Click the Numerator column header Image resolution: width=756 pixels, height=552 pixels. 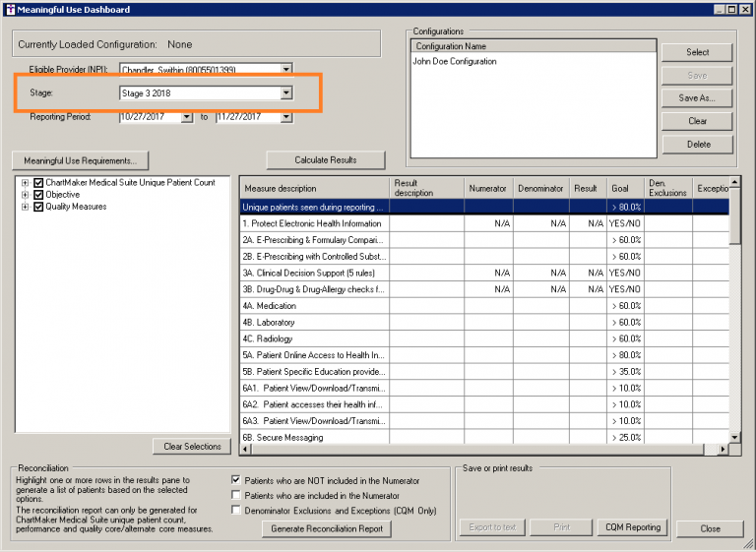[488, 188]
